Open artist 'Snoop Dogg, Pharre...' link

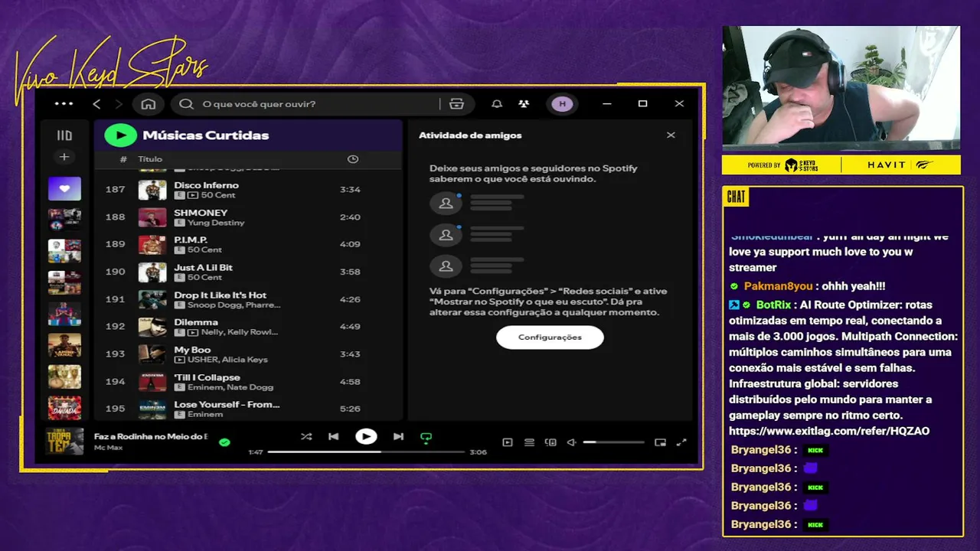234,305
